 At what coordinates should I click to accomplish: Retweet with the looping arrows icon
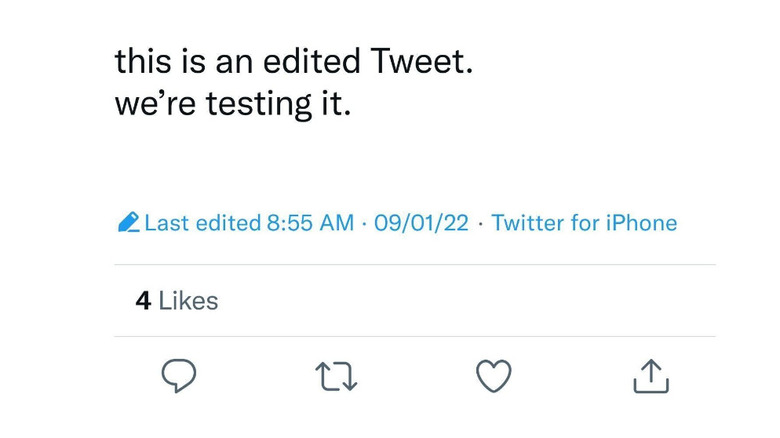point(336,377)
